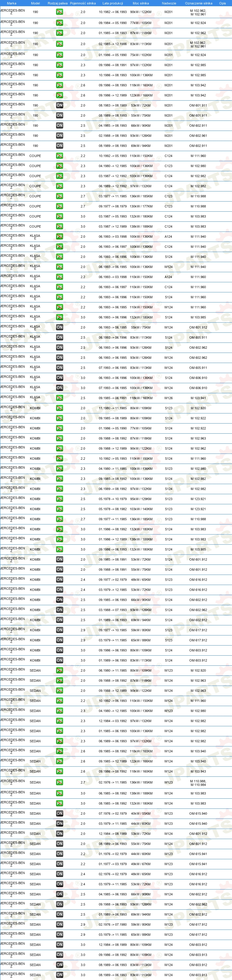The height and width of the screenshot is (980, 232).
Task: Click petrol icon in 190 122kW / 166KM row
Action: click(x=59, y=96)
